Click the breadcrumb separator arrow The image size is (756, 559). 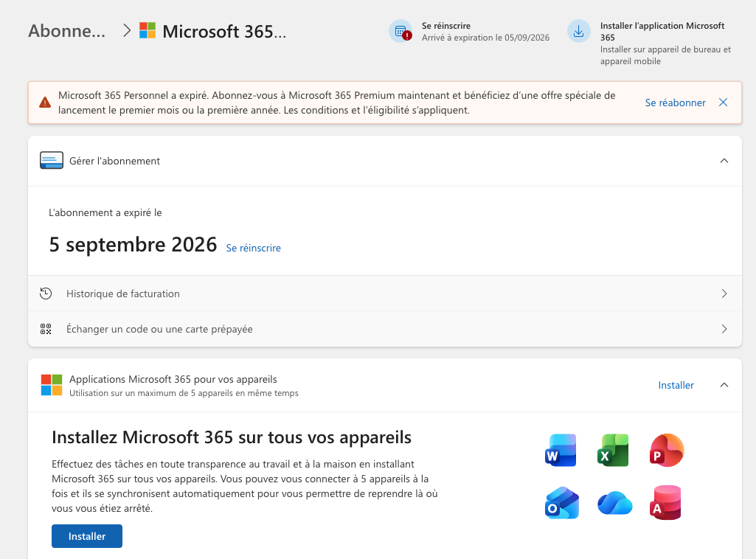point(126,31)
